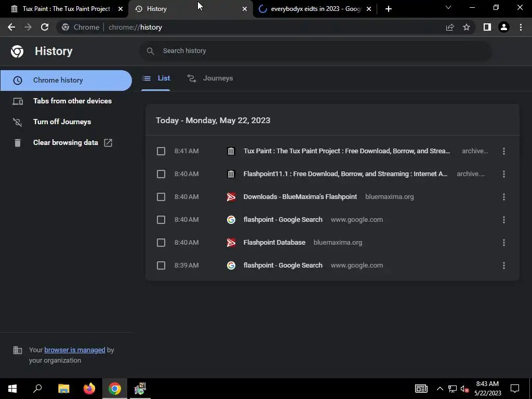The height and width of the screenshot is (399, 532).
Task: Close the Tux Paint tab
Action: 121,9
